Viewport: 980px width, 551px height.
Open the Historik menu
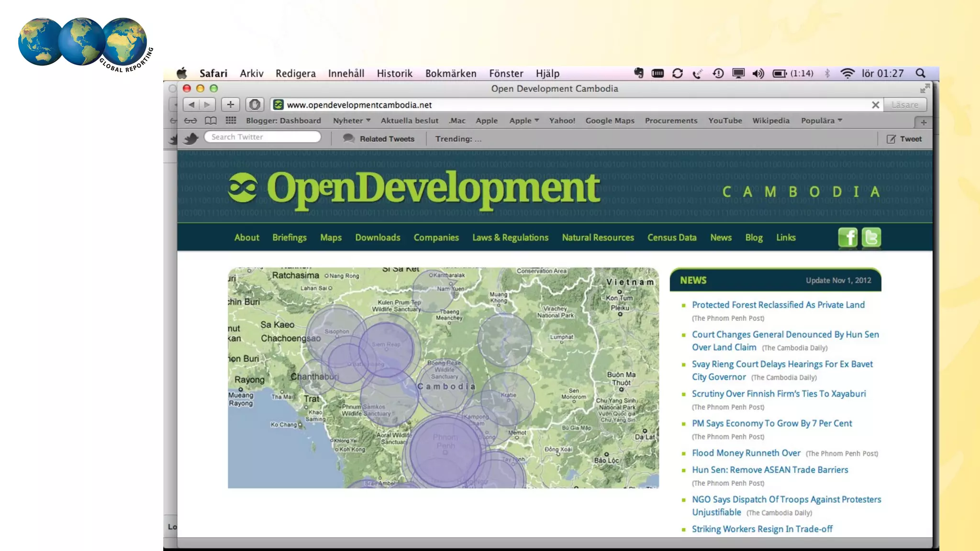tap(394, 74)
